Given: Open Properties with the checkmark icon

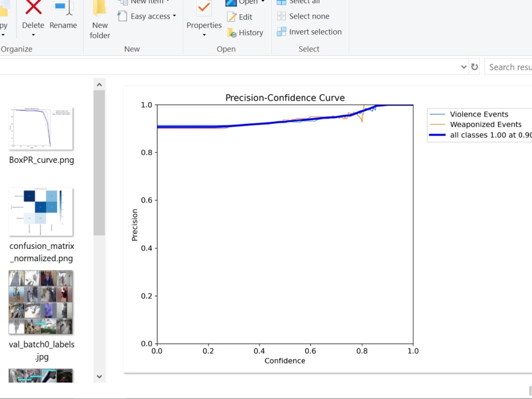Looking at the screenshot, I should pos(204,7).
